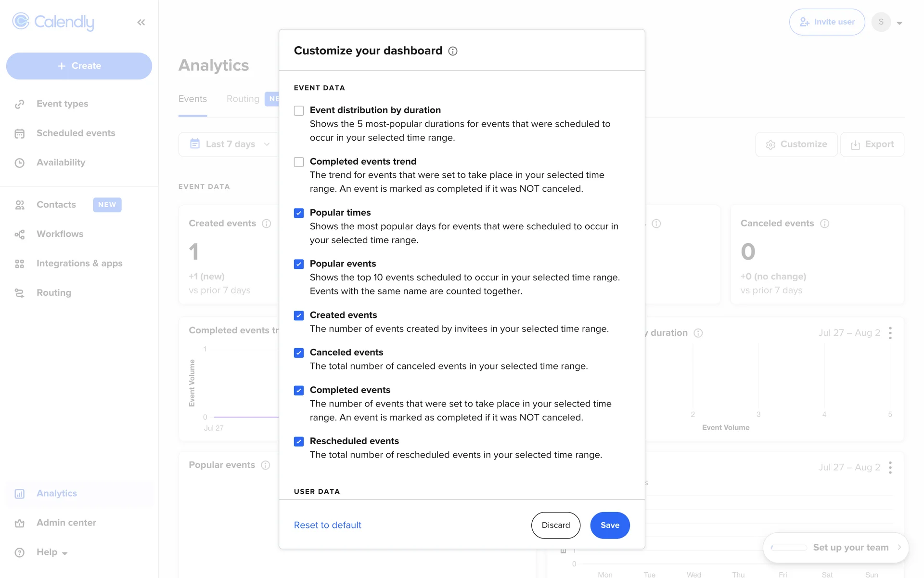Open the three-dot menu on the duration chart
This screenshot has height=578, width=924.
(x=890, y=333)
